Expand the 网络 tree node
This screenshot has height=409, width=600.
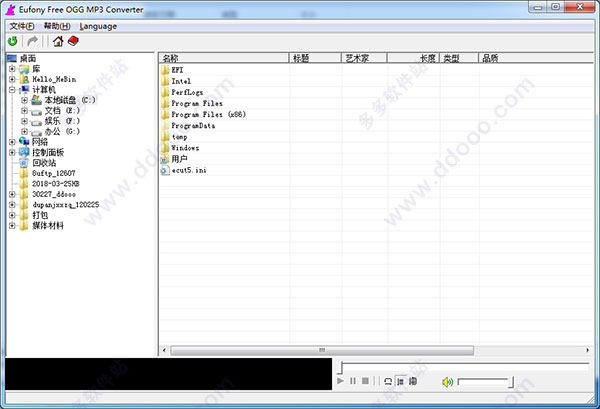tap(12, 142)
